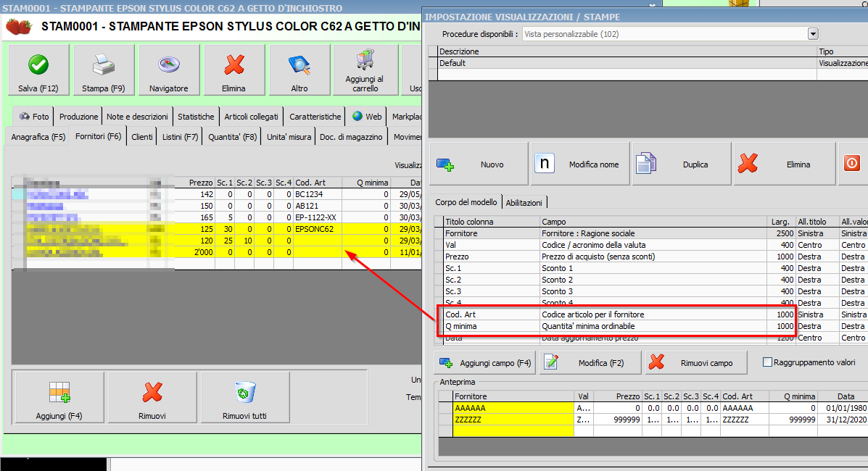Screen dimensions: 868x471
Task: Open the Caratteristiche tab
Action: (x=315, y=117)
